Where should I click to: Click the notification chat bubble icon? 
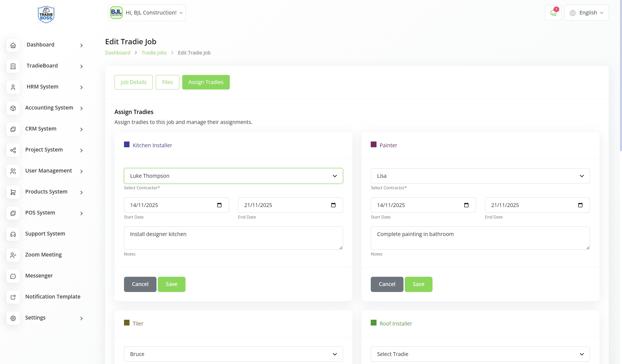tap(553, 13)
